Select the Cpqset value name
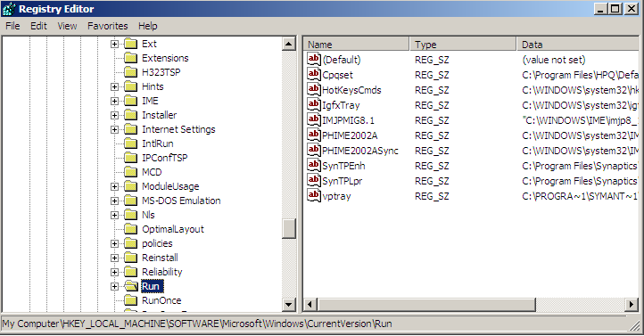644x336 pixels. (x=337, y=75)
